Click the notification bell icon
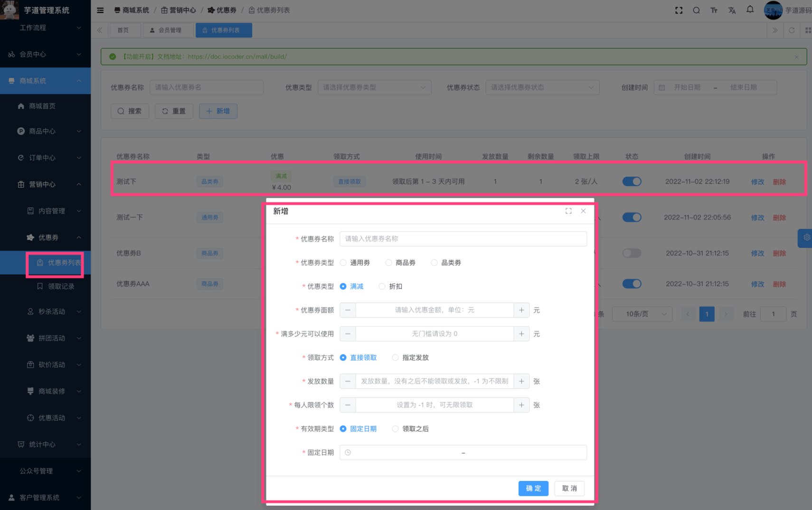Image resolution: width=812 pixels, height=510 pixels. click(750, 10)
